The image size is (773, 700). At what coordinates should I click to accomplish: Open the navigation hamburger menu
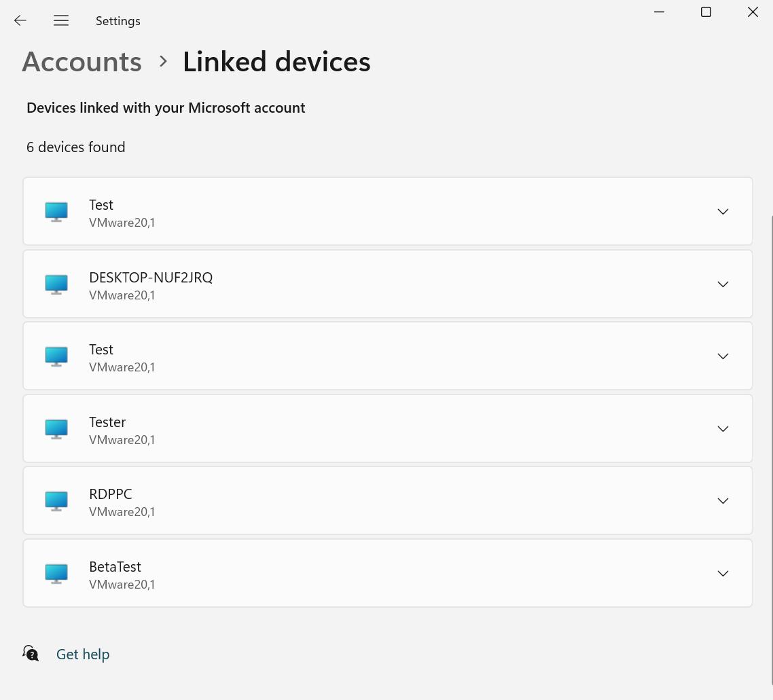point(61,20)
